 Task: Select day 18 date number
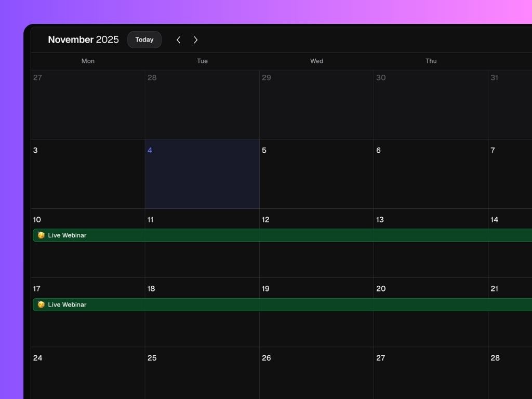coord(151,288)
